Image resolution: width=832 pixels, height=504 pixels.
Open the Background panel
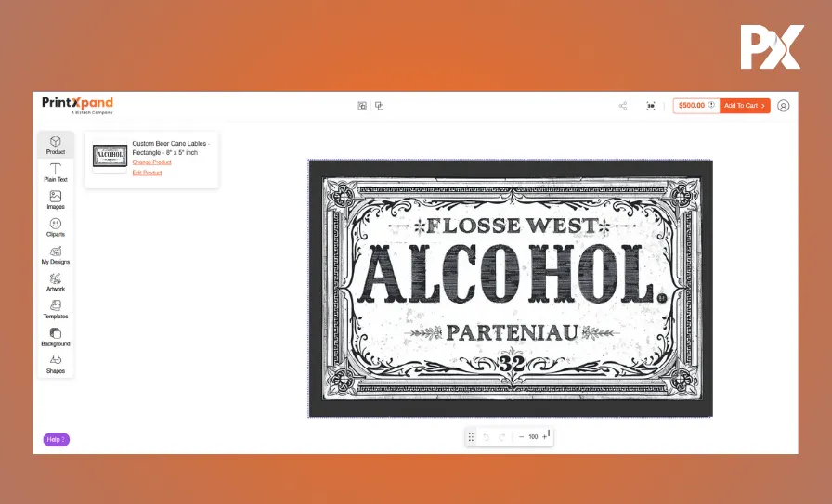point(55,338)
